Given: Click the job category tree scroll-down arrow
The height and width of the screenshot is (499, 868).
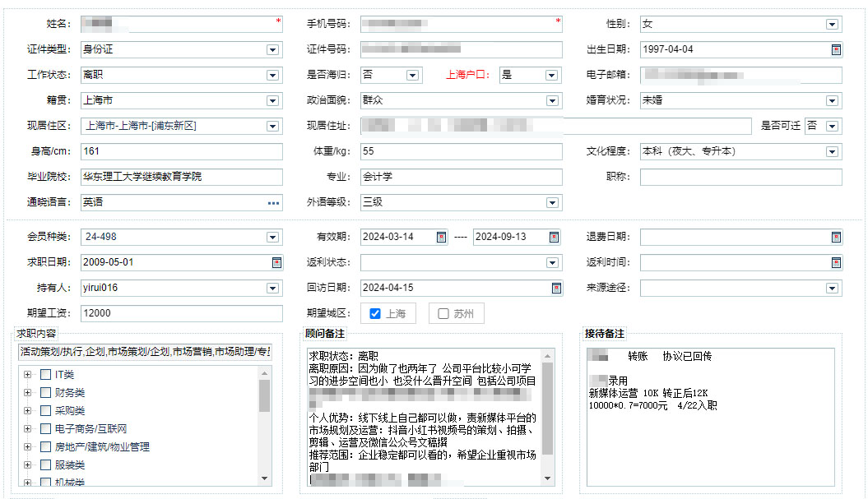Looking at the screenshot, I should pyautogui.click(x=265, y=478).
